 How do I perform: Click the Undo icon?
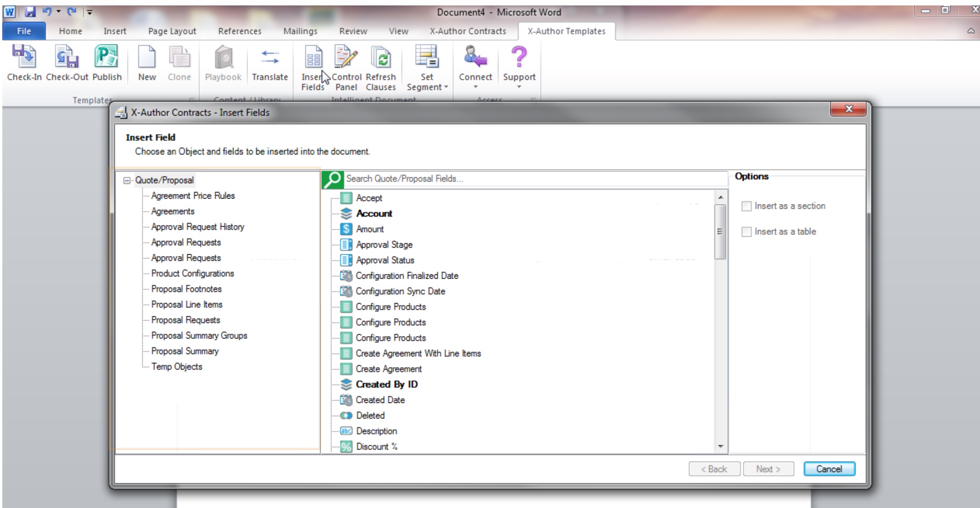pos(47,12)
